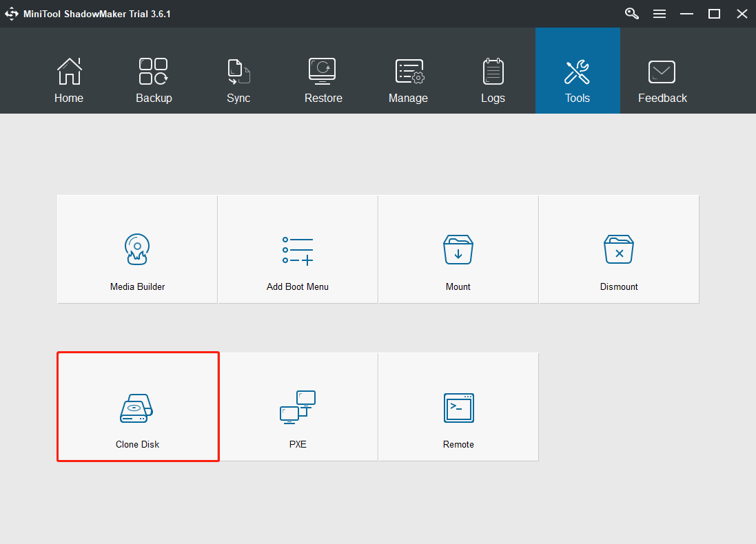
Task: Open the Manage tab
Action: (409, 71)
